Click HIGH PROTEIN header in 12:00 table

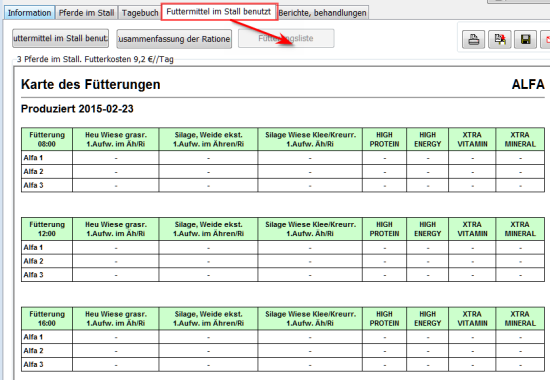(384, 229)
